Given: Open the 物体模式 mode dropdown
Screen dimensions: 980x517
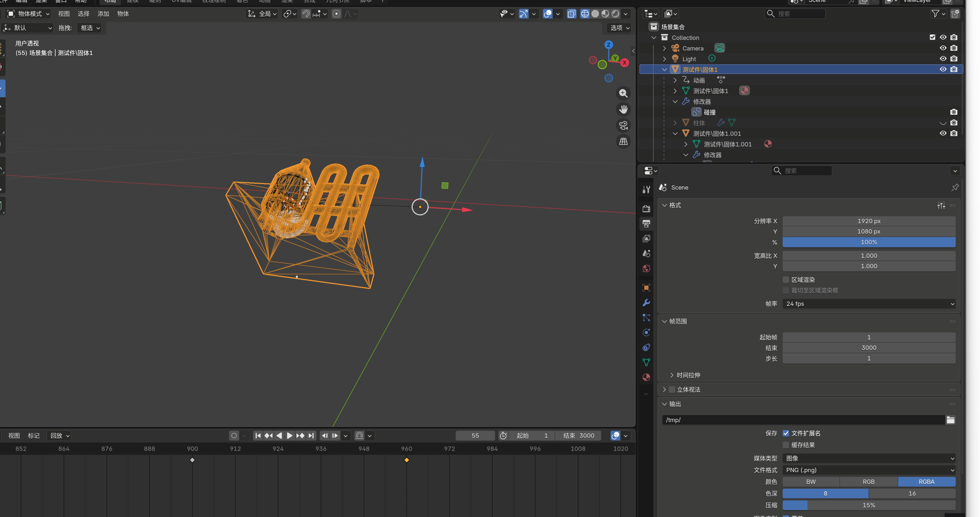Looking at the screenshot, I should coord(29,14).
